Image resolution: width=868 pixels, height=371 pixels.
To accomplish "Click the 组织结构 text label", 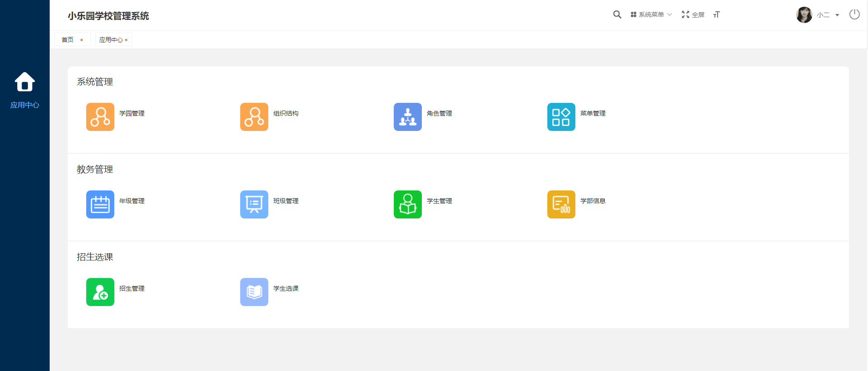I will click(286, 113).
